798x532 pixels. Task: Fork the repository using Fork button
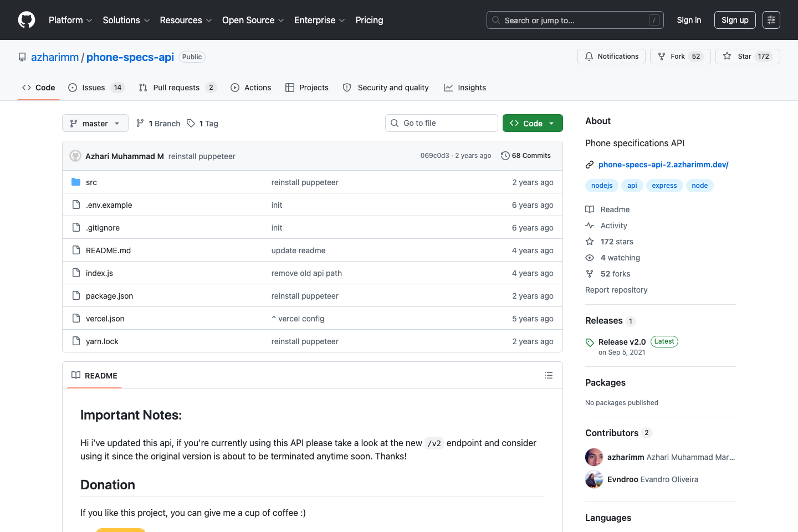coord(679,57)
